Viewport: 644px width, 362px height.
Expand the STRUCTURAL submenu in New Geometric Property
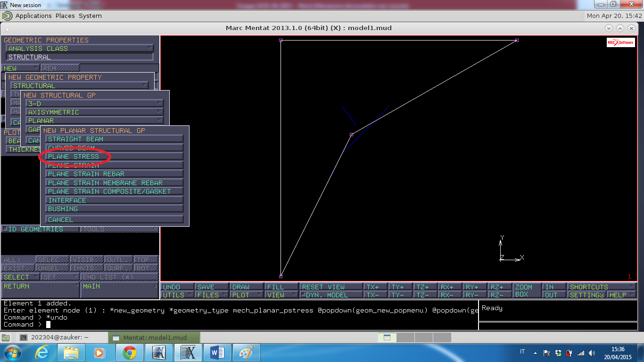pos(80,86)
